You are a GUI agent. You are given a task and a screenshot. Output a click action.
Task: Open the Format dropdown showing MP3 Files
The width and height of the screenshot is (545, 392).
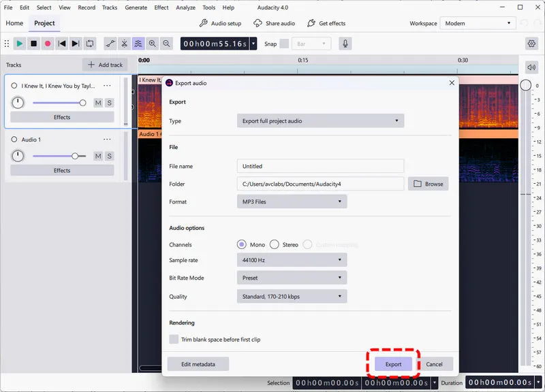coord(292,201)
